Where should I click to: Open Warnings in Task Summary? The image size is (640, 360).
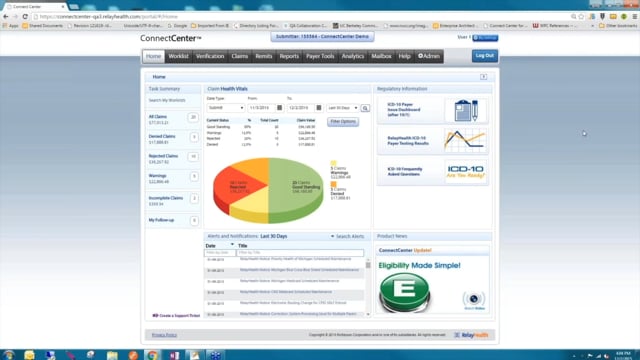pyautogui.click(x=158, y=176)
